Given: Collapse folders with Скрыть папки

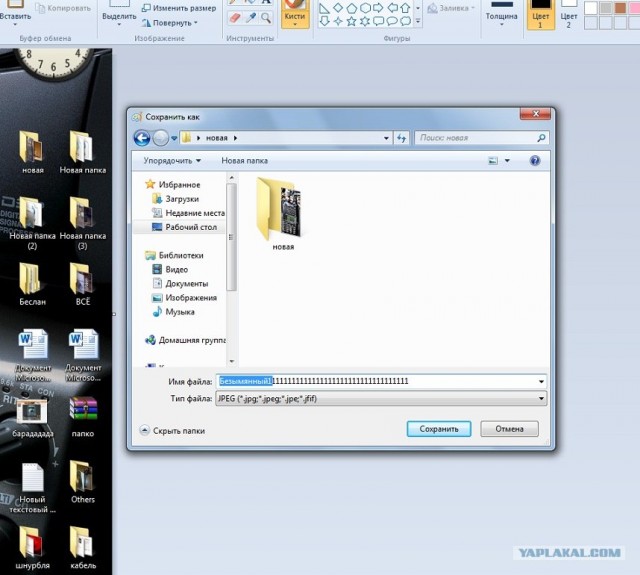Looking at the screenshot, I should click(171, 430).
